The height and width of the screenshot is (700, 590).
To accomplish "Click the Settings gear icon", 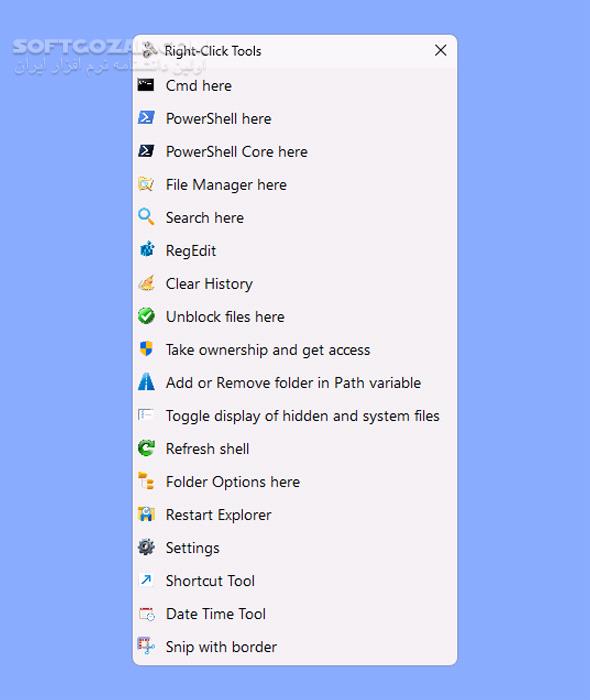I will click(x=146, y=547).
